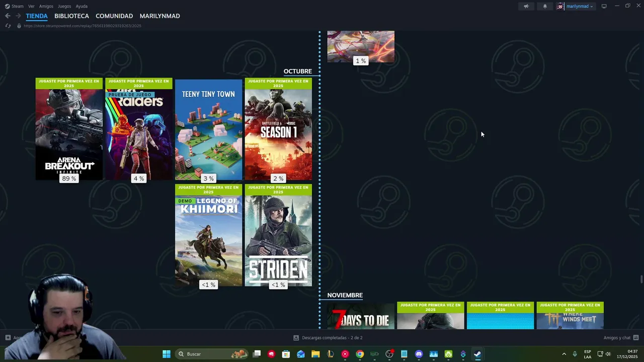
Task: Open the Notepad taskbar icon
Action: [x=404, y=354]
